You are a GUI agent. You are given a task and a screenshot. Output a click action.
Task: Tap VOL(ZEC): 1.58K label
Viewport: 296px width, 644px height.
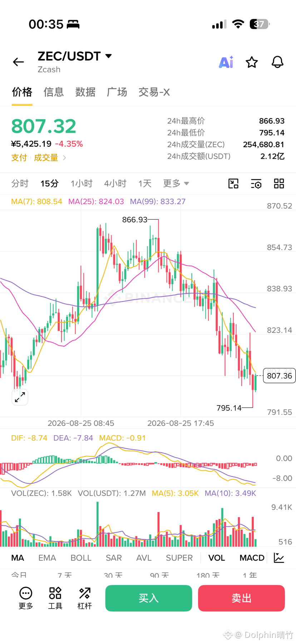(x=41, y=493)
